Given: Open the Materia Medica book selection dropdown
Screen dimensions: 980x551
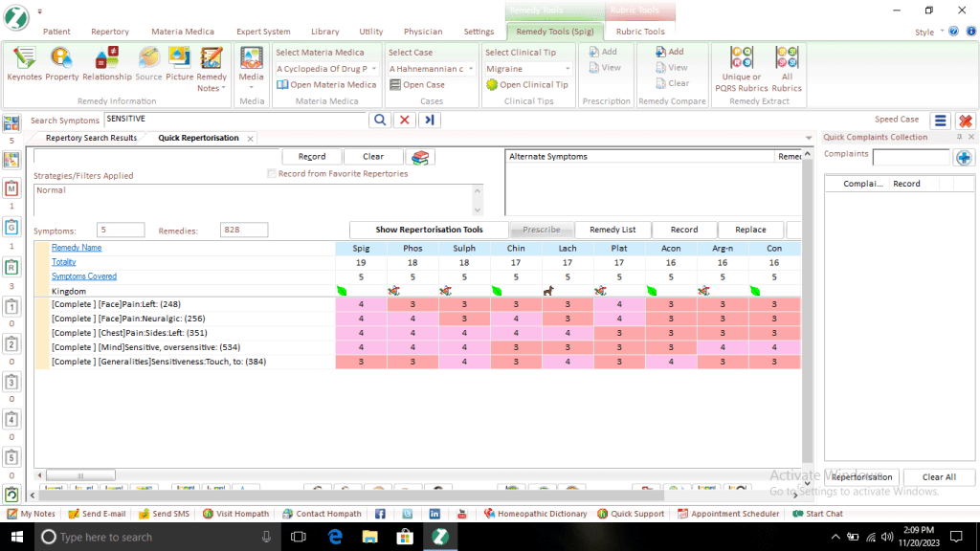Looking at the screenshot, I should pos(374,69).
